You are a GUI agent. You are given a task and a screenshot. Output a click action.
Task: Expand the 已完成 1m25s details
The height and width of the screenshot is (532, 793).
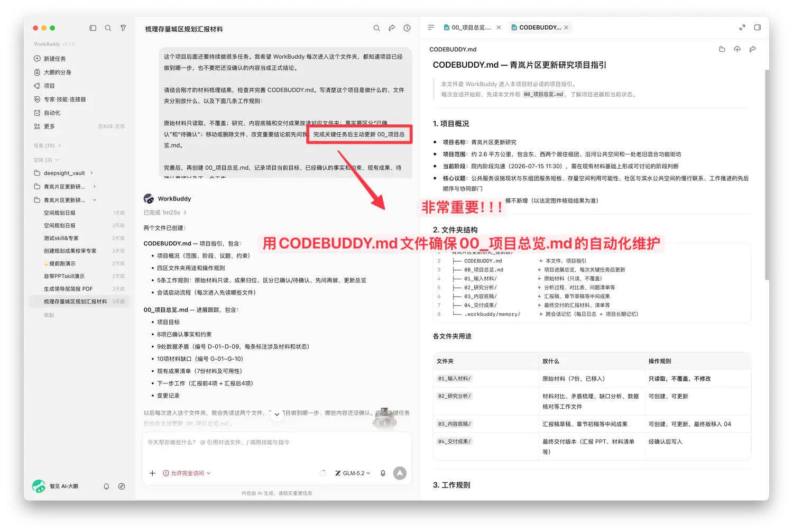tap(165, 213)
